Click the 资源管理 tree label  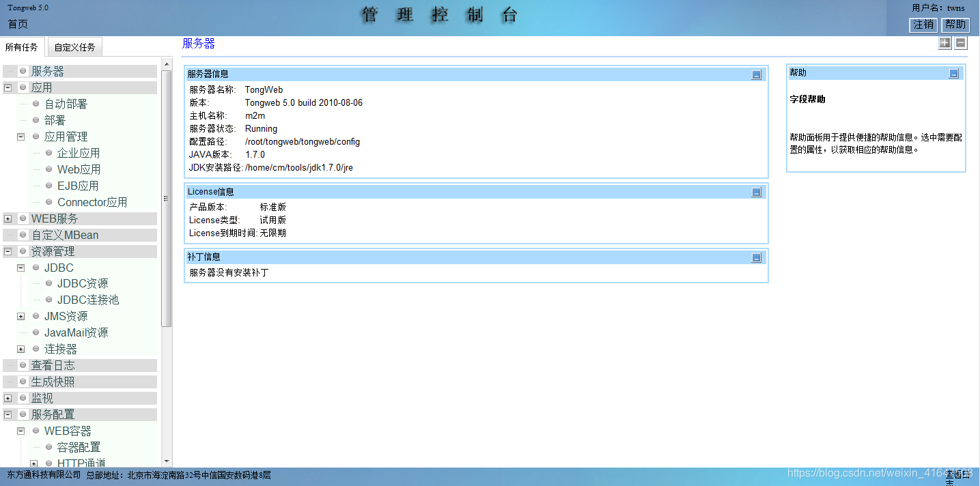click(53, 251)
